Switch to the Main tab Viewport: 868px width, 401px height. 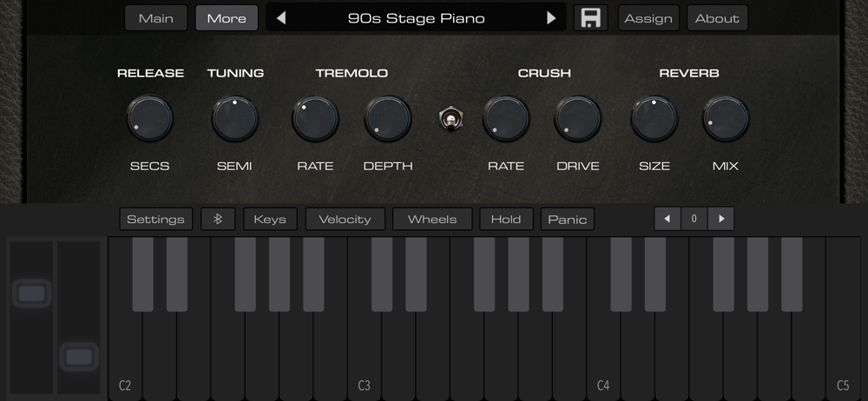pyautogui.click(x=155, y=17)
